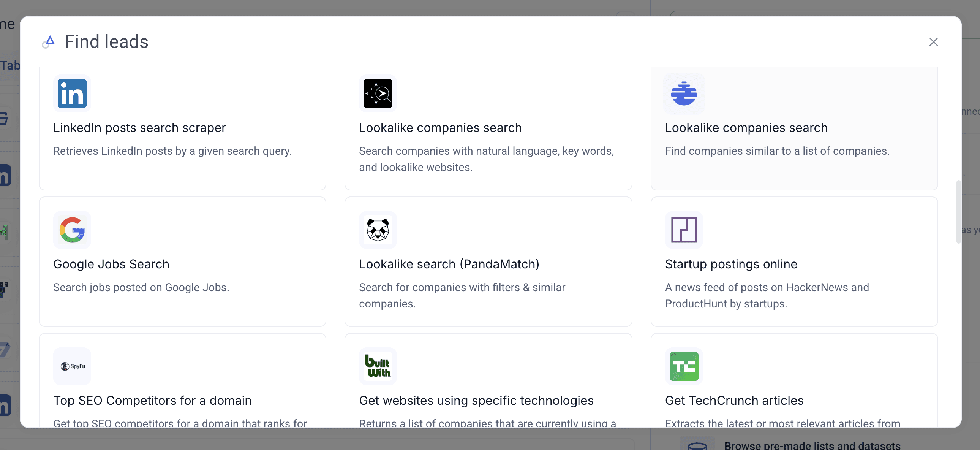The image size is (980, 450).
Task: Click the panda icon for PandaMatch lookalike search
Action: pyautogui.click(x=378, y=230)
